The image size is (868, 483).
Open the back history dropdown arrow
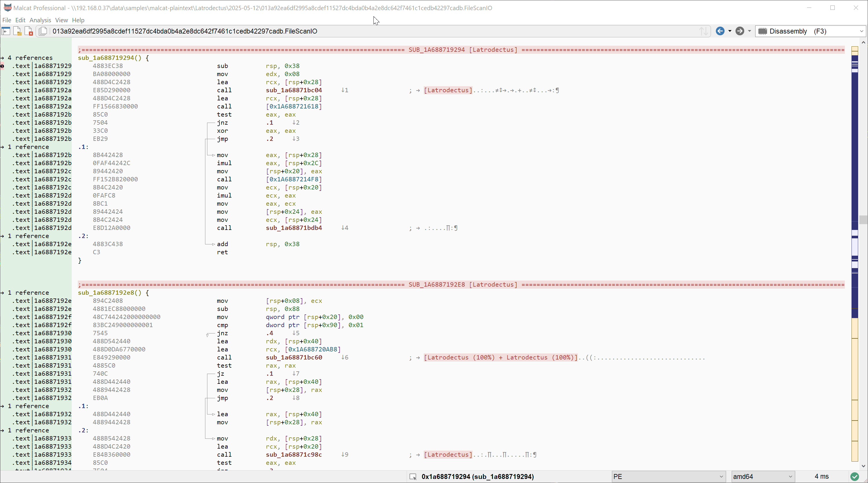pyautogui.click(x=730, y=31)
